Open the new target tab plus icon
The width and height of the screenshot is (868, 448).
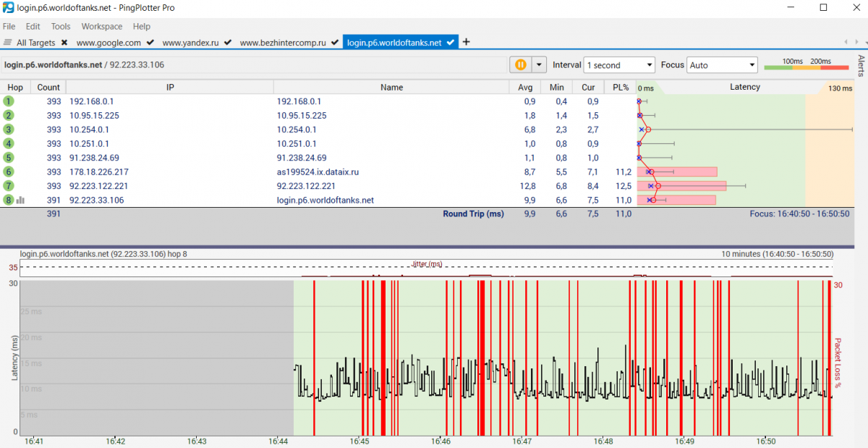467,42
